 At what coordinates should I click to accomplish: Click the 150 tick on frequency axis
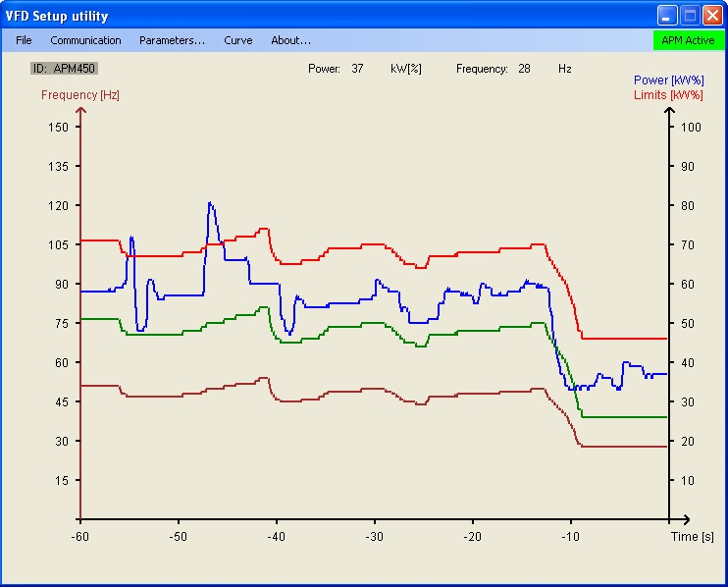[x=57, y=128]
